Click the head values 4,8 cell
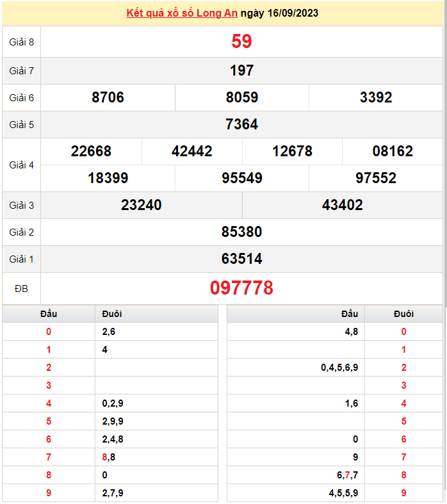The image size is (447, 504). click(x=296, y=331)
